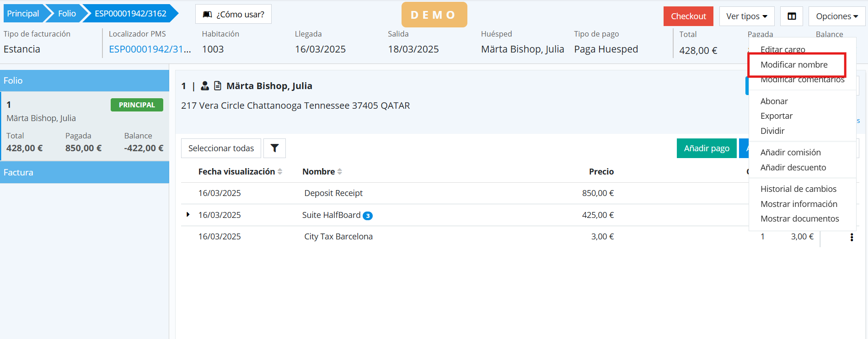
Task: Expand the Suite HalfBoard row
Action: 188,215
